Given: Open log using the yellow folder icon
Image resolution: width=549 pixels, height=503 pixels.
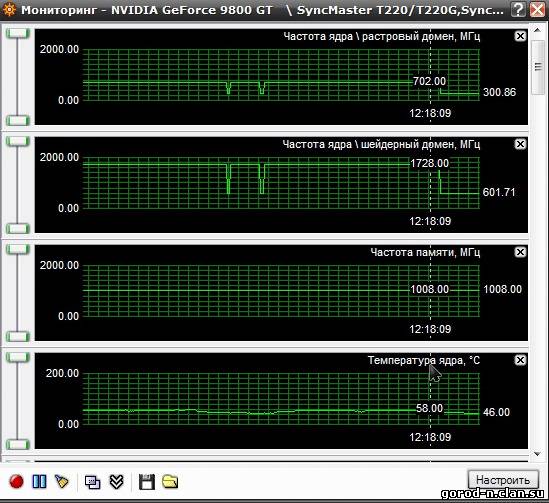Looking at the screenshot, I should [170, 482].
